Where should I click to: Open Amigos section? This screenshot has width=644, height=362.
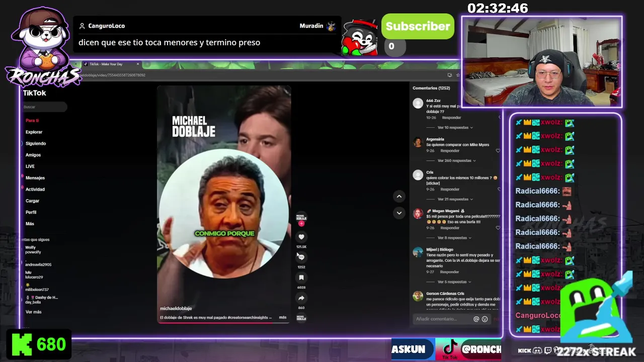[33, 155]
